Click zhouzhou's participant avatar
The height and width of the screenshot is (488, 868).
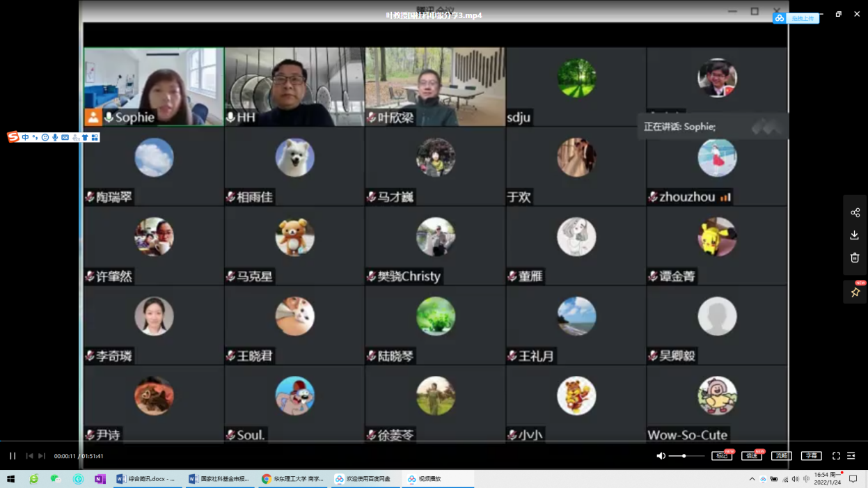(717, 157)
